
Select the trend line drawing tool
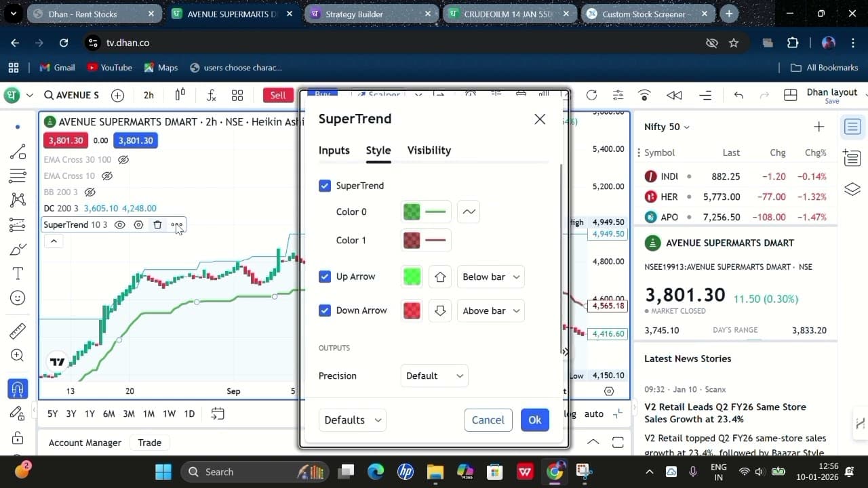[18, 152]
